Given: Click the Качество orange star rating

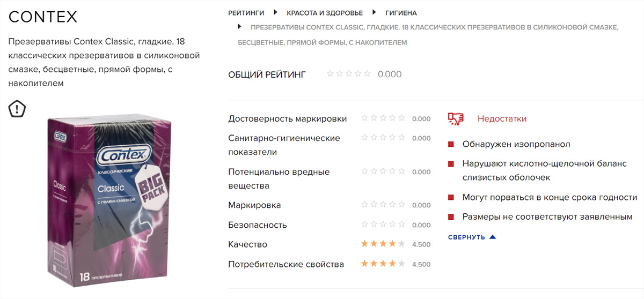Looking at the screenshot, I should [383, 244].
